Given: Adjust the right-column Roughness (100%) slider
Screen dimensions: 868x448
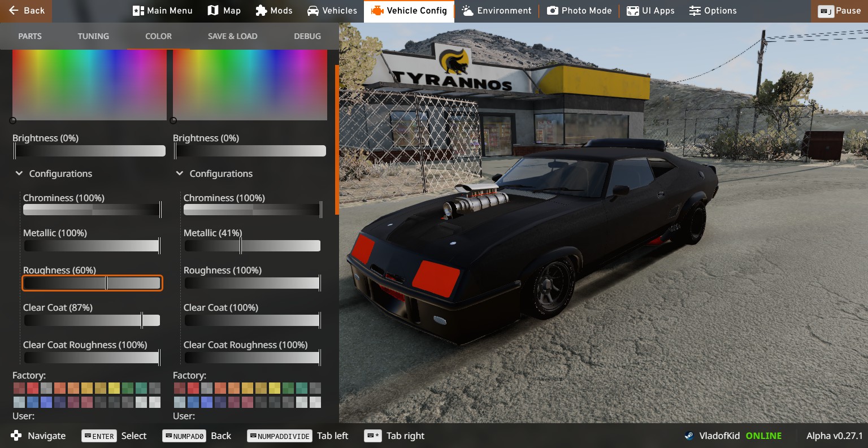Looking at the screenshot, I should (x=253, y=283).
